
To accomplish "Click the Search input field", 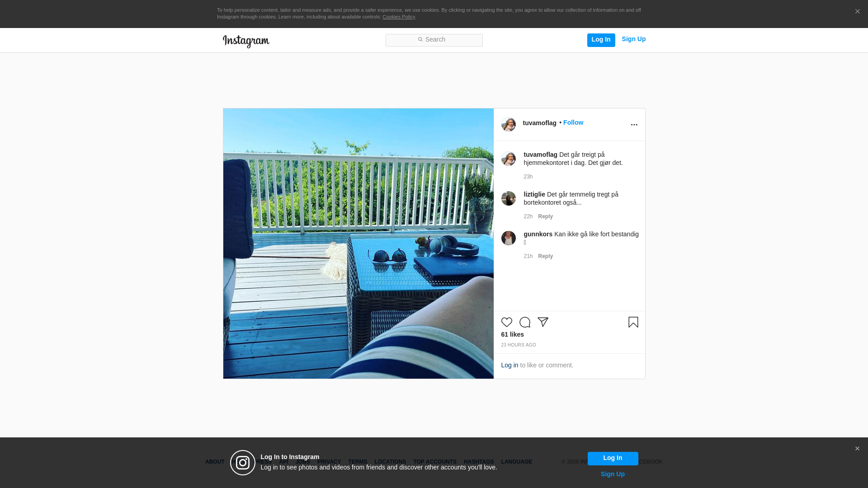I will click(x=434, y=40).
